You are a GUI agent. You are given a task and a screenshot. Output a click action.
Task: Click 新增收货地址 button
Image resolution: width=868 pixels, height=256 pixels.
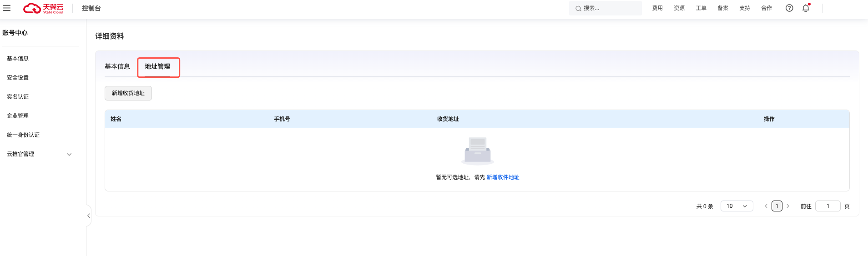point(128,93)
